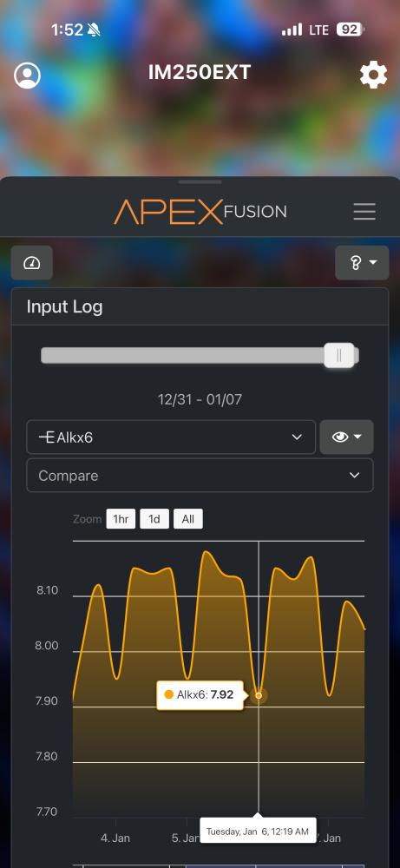This screenshot has width=400, height=868.
Task: Click the Apex Fusion logo
Action: point(200,212)
